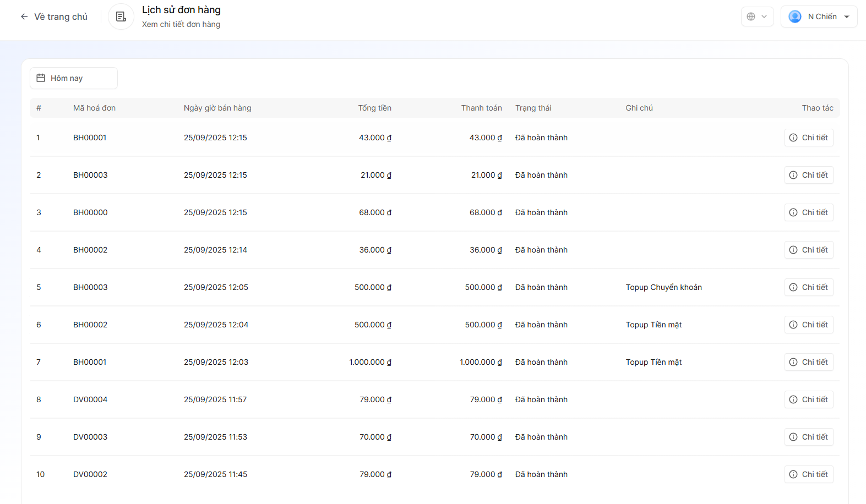This screenshot has width=866, height=504.
Task: Click Chi tiết for the 68.000 ₫ order
Action: 809,212
